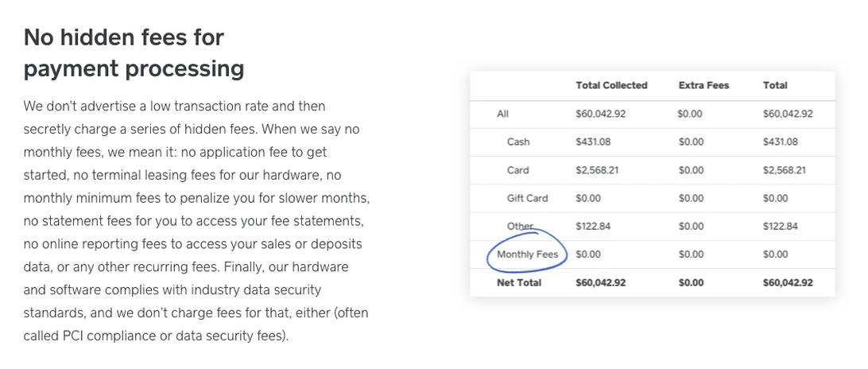Viewport: 868px width, 369px height.
Task: Click the Gift Card Extra Fees value
Action: [x=691, y=198]
